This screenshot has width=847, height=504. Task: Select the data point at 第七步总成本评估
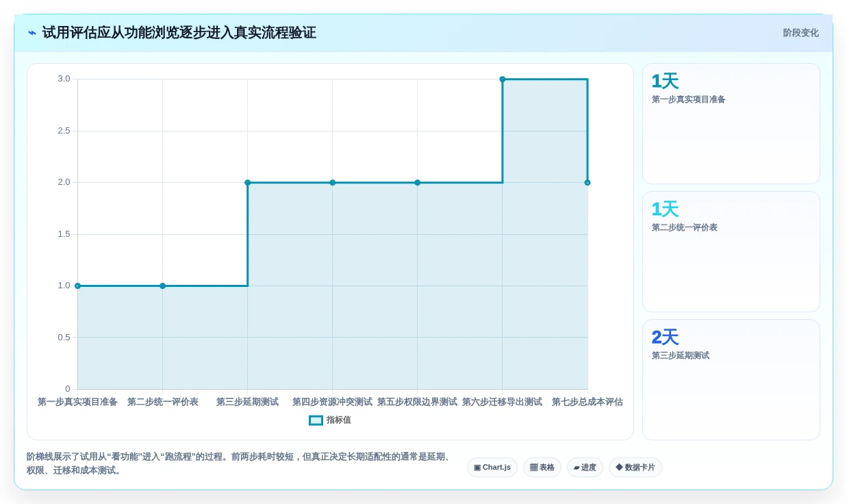pos(587,183)
